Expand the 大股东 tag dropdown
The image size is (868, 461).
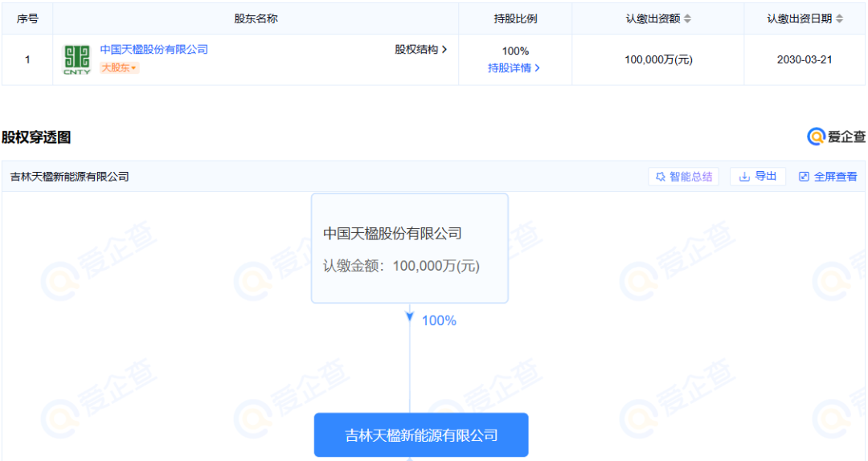coord(119,67)
